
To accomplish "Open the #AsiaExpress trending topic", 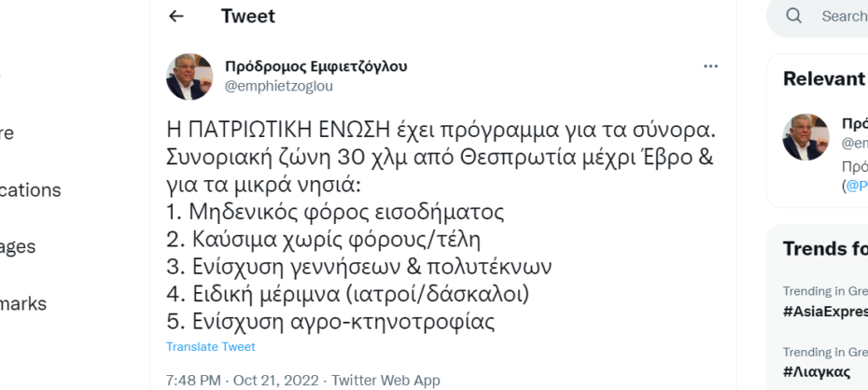I will click(825, 312).
